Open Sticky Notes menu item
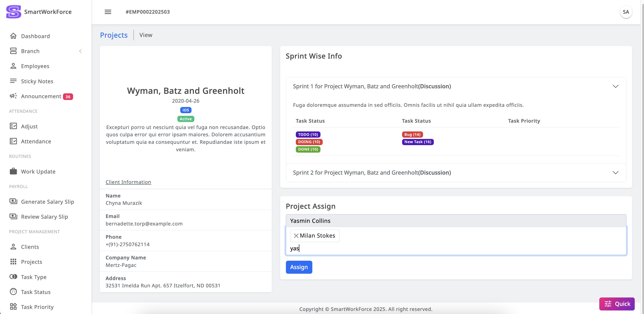The width and height of the screenshot is (644, 314). pos(37,81)
